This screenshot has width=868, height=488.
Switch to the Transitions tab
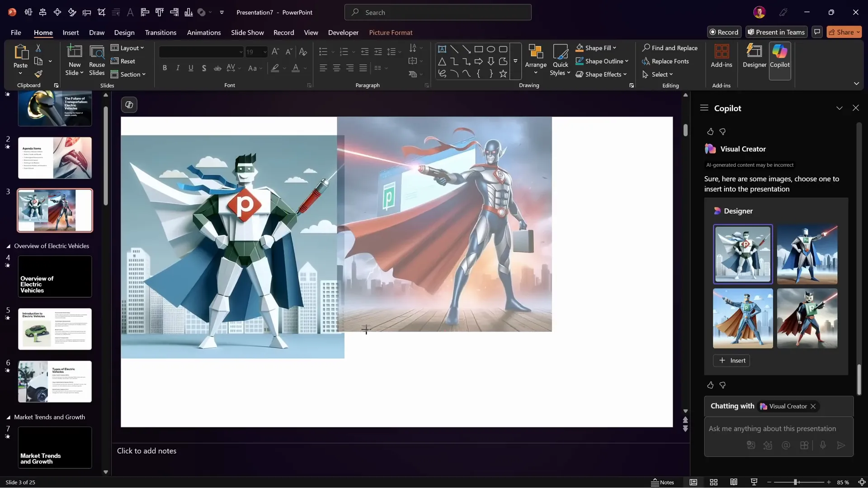click(x=160, y=33)
